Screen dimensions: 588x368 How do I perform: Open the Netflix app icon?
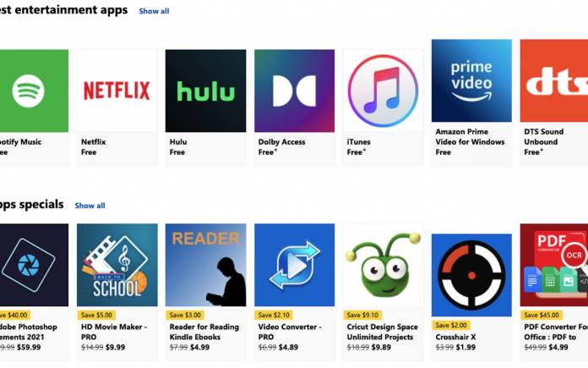pyautogui.click(x=117, y=91)
